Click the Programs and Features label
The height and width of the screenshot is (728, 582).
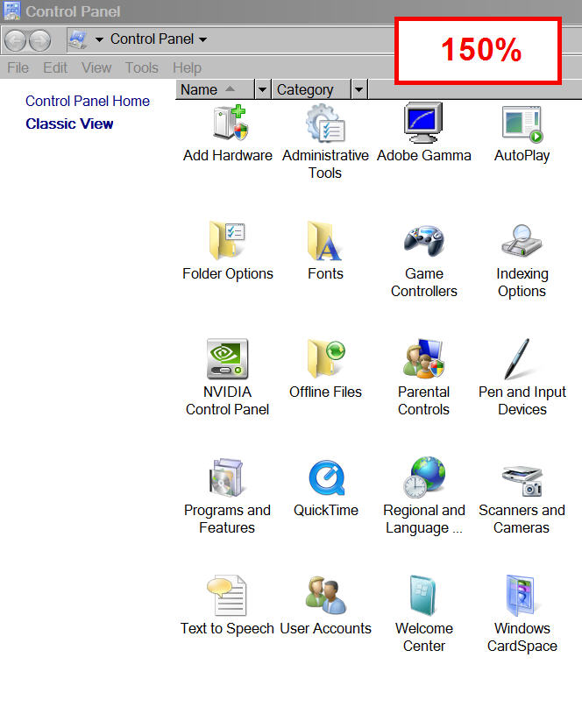(227, 519)
